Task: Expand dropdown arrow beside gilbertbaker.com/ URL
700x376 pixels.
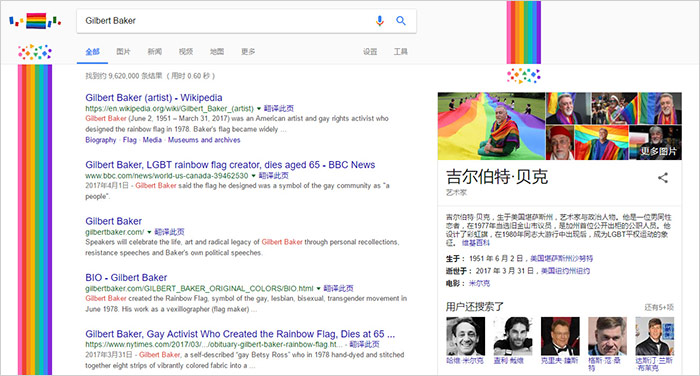Action: [x=149, y=232]
